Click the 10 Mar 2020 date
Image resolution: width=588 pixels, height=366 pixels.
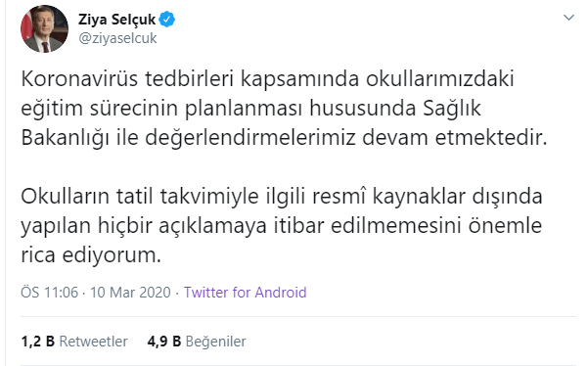click(x=130, y=293)
